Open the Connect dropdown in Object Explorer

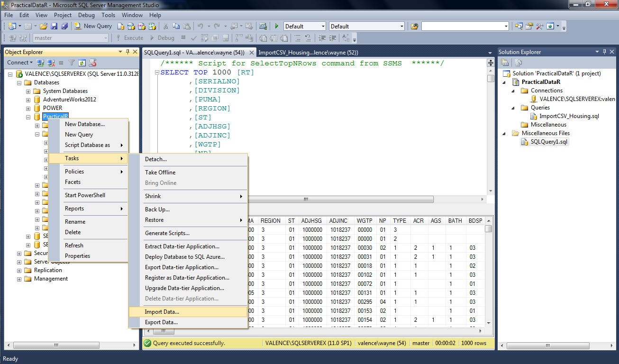(20, 63)
